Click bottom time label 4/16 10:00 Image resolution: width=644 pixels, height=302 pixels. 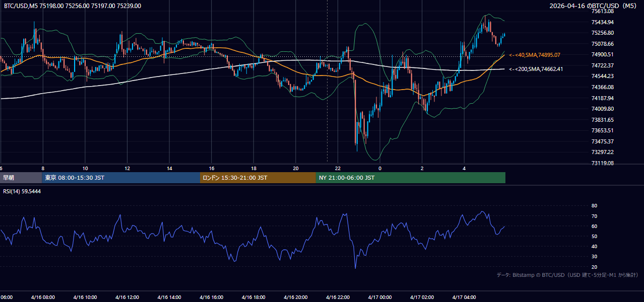[x=85, y=297]
